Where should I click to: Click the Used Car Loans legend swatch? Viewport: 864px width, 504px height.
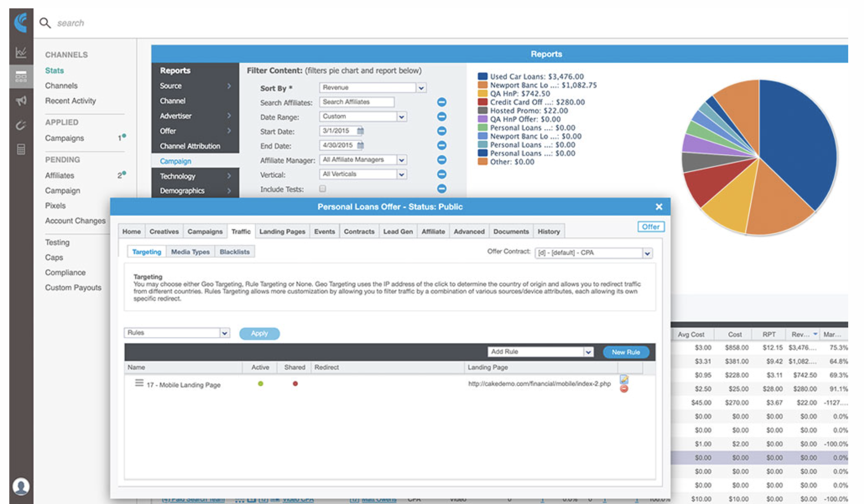click(x=483, y=77)
